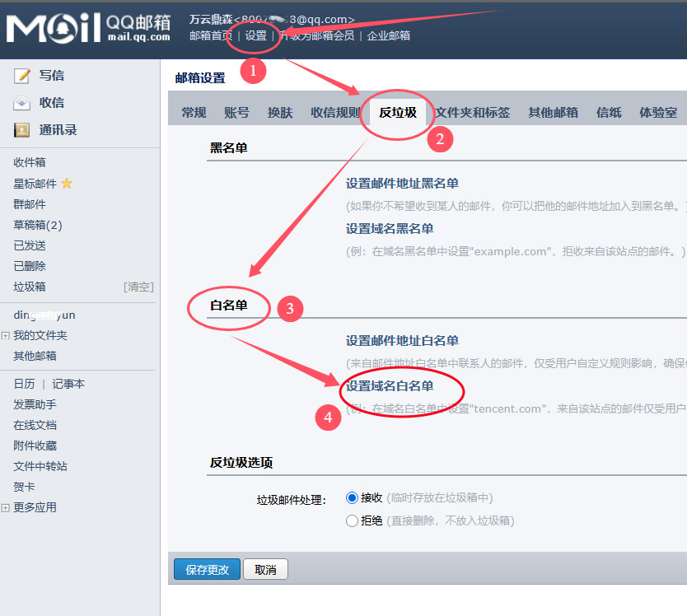Expand the More Apps section
Screen dimensions: 687x616
point(6,508)
